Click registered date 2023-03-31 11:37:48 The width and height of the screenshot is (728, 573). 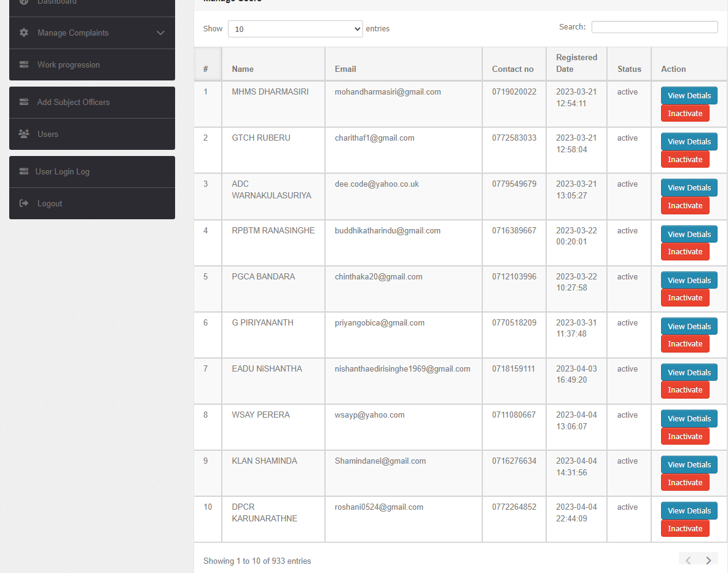[x=576, y=328]
